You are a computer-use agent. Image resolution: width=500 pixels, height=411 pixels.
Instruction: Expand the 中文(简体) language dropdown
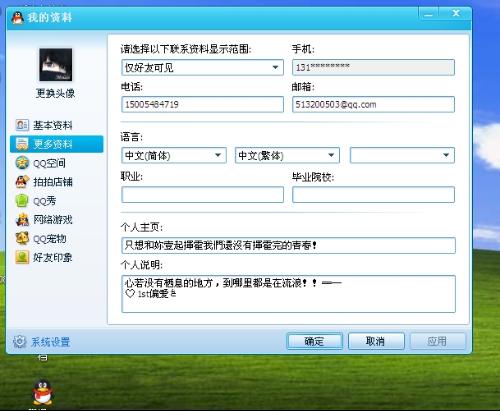coord(174,156)
